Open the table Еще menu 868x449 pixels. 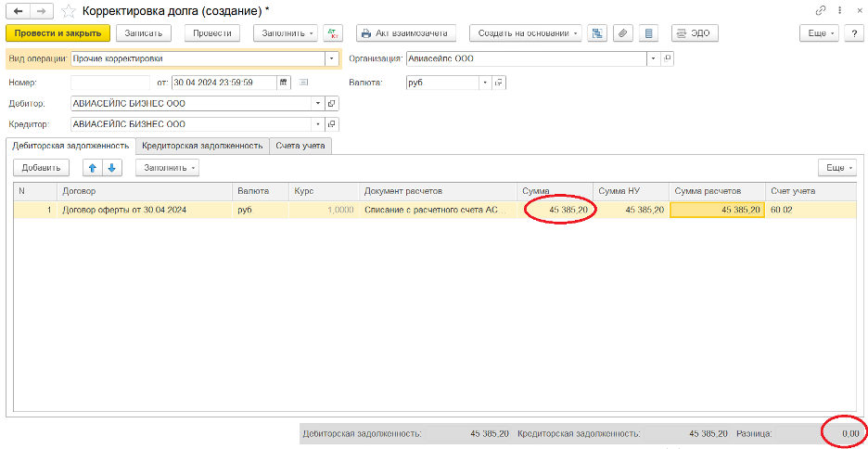[838, 168]
